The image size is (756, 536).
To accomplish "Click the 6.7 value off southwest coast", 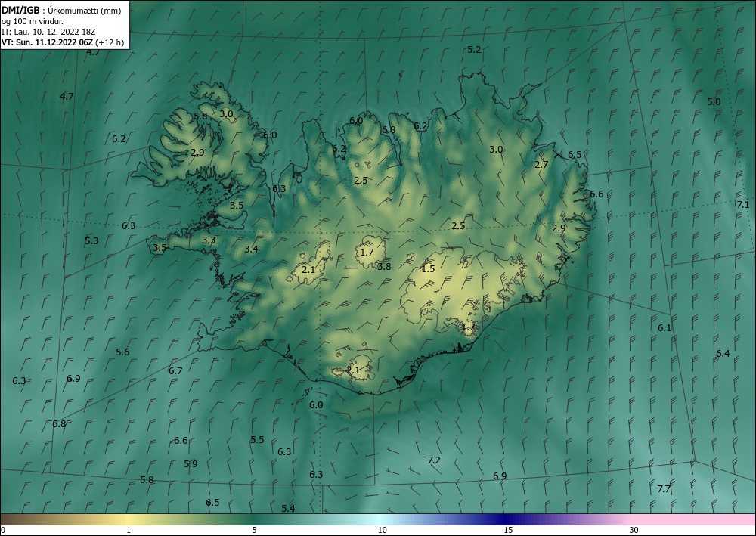I will tap(175, 370).
